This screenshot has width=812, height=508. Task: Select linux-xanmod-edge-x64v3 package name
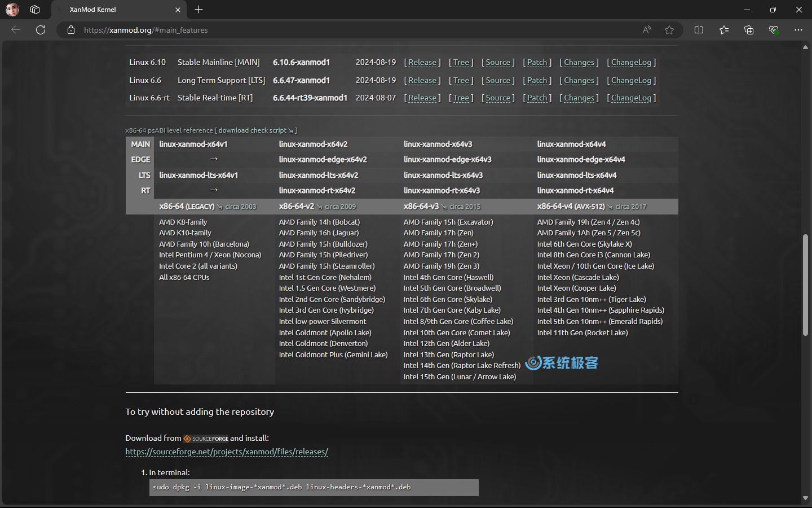[x=447, y=160]
